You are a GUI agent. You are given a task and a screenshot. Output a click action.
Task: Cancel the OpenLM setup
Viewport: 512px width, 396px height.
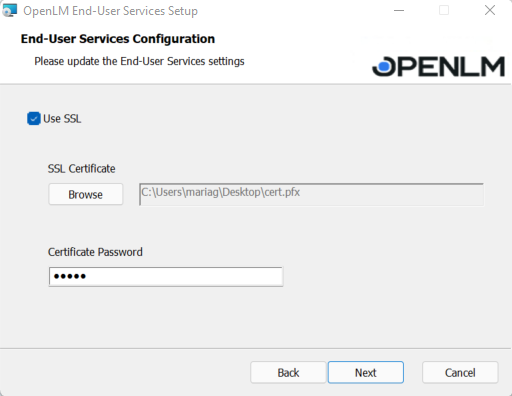[460, 372]
